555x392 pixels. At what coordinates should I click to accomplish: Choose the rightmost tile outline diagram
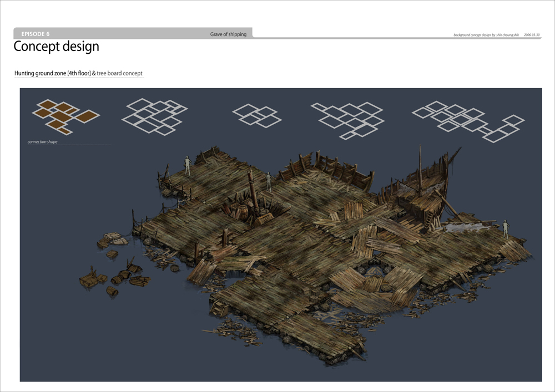467,120
